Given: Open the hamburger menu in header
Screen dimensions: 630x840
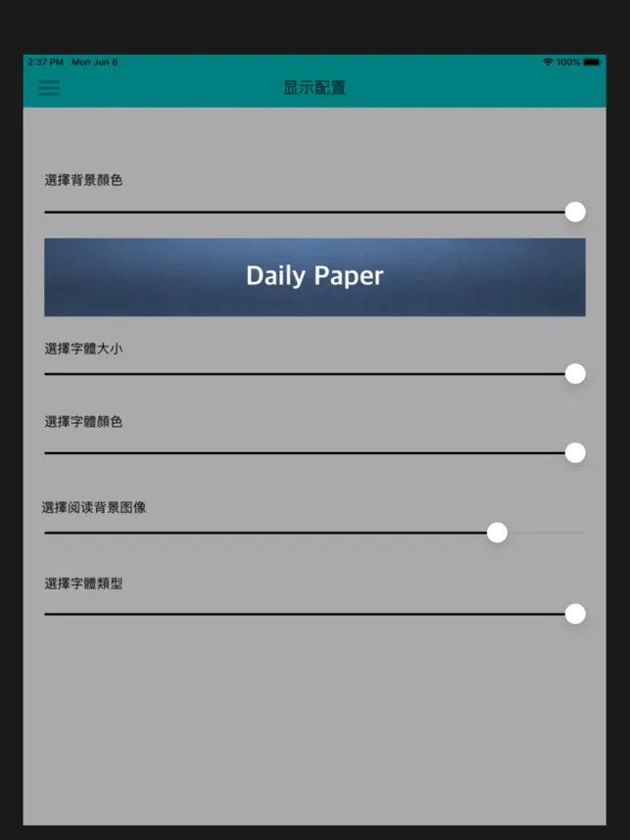Looking at the screenshot, I should [49, 88].
